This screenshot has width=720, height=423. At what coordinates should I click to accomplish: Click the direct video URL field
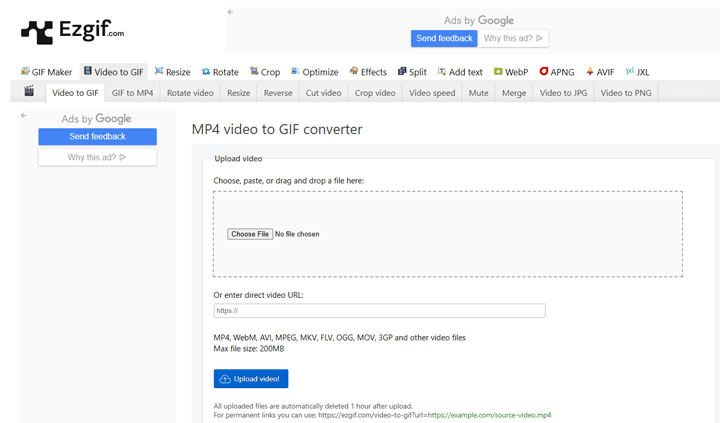379,310
